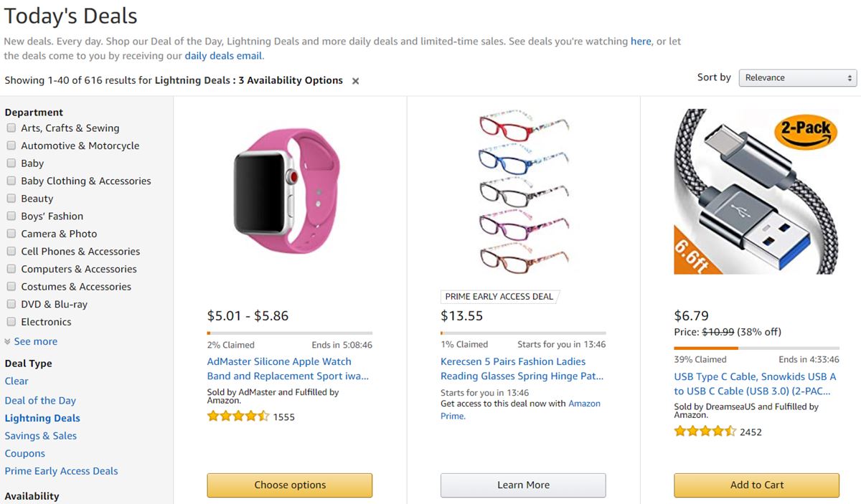This screenshot has width=861, height=504.
Task: Click the star rating of AdMaster watch band
Action: (238, 416)
